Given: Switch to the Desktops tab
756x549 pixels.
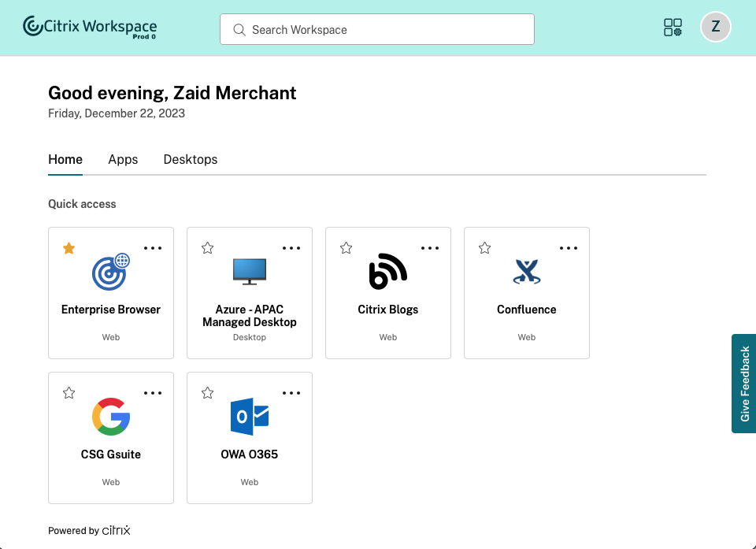Looking at the screenshot, I should click(x=191, y=159).
